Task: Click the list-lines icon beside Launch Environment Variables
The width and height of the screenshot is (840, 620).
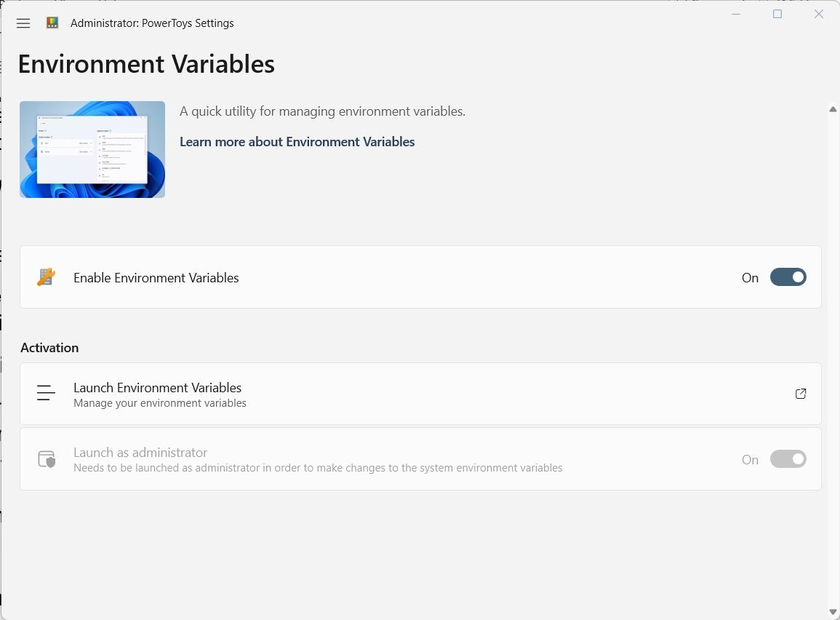Action: [46, 393]
